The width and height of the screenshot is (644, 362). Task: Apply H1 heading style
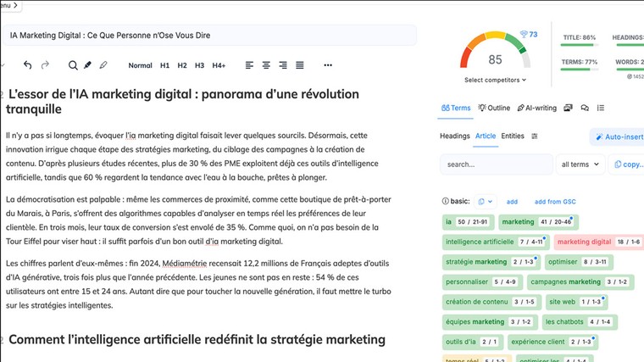click(164, 65)
